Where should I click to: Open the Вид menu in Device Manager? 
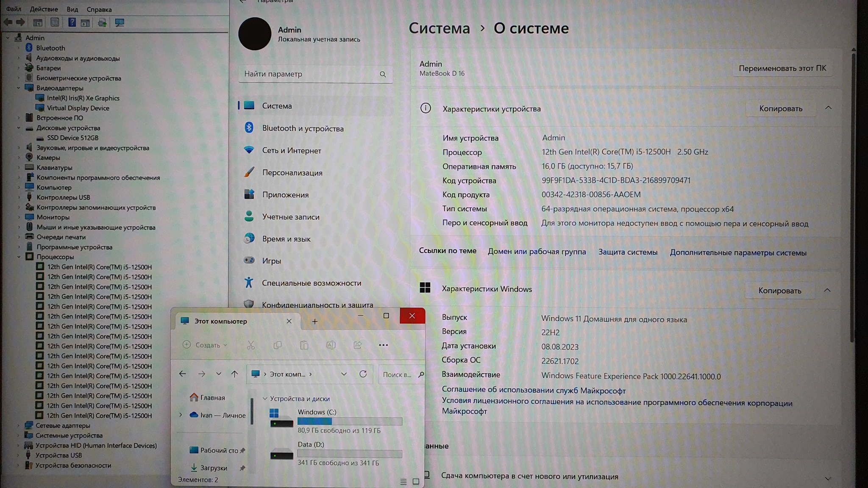point(72,9)
